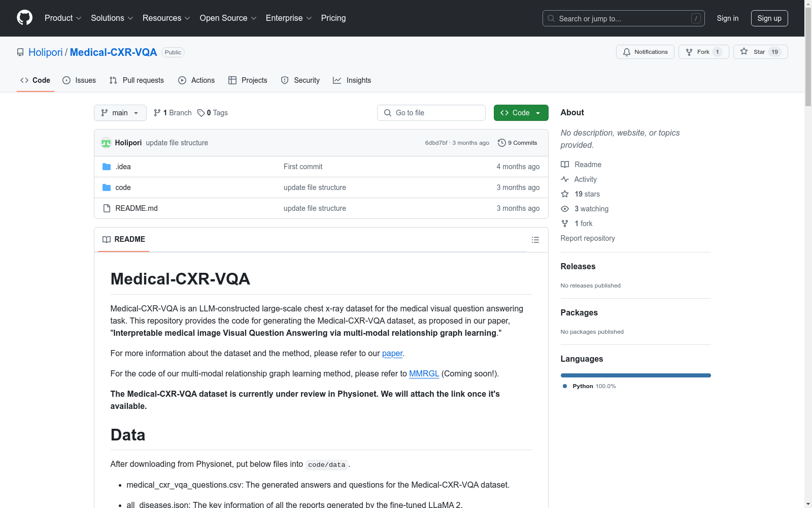This screenshot has width=812, height=508.
Task: Click the MMRGL hyperlink in README
Action: (424, 373)
